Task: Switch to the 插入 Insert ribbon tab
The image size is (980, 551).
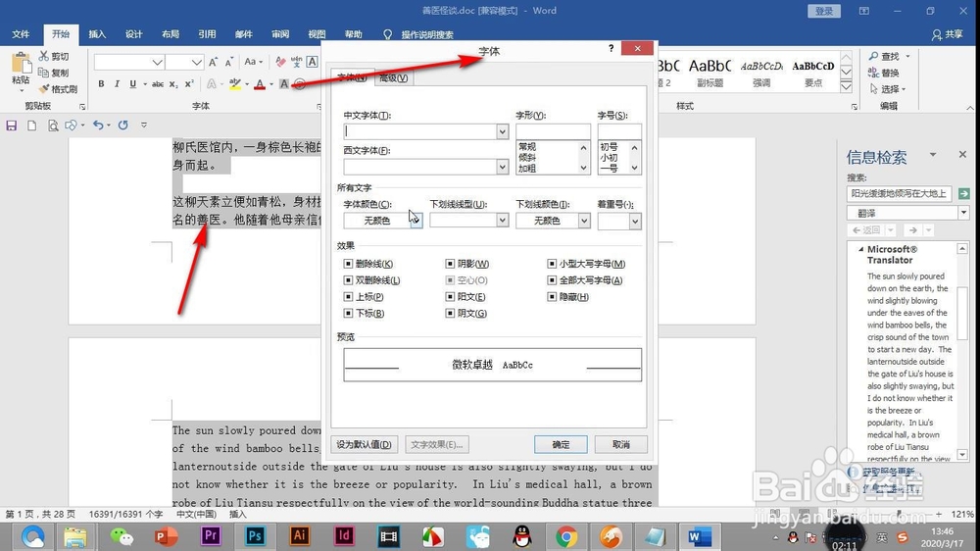Action: click(x=97, y=34)
